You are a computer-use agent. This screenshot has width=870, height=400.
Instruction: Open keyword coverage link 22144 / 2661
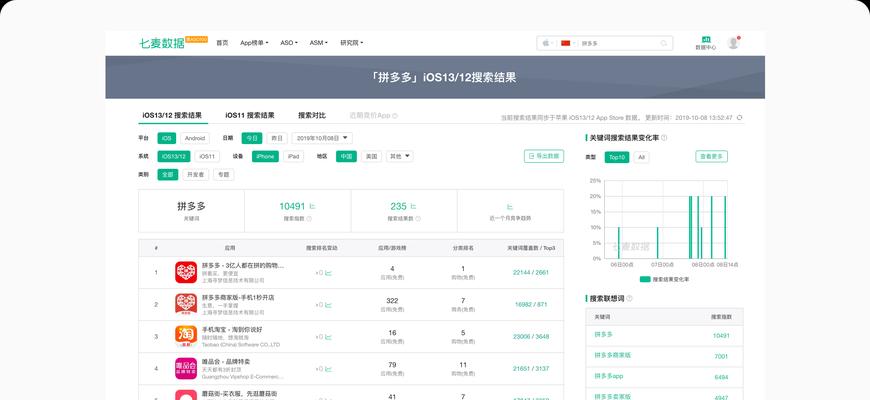click(531, 272)
